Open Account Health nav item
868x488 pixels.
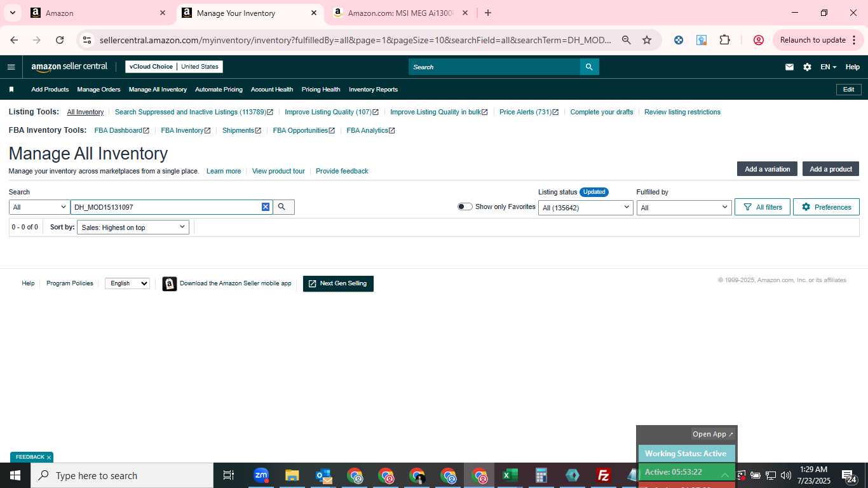point(272,90)
